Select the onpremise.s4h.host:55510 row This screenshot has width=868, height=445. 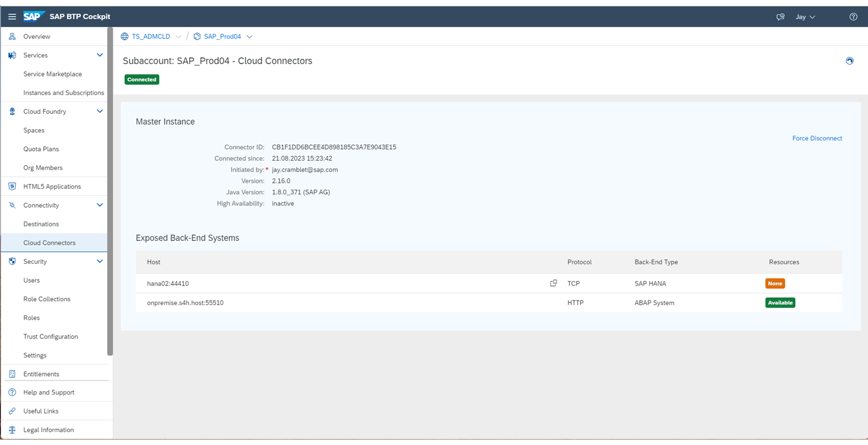click(489, 303)
